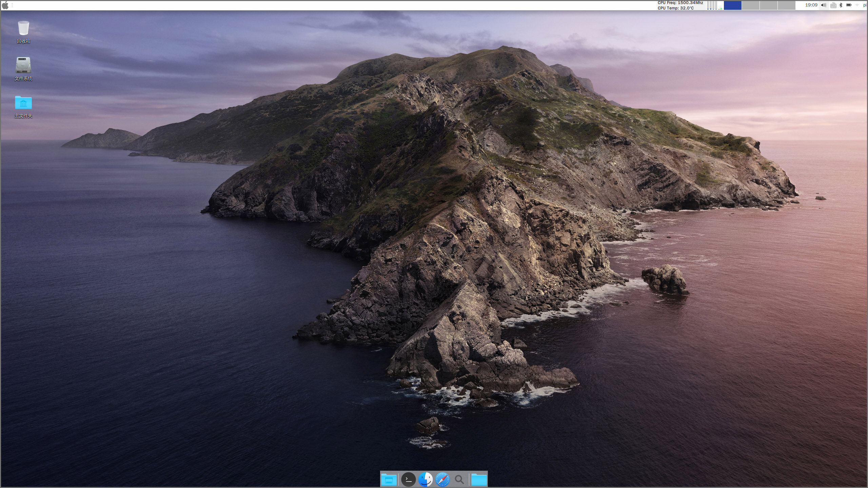868x488 pixels.
Task: Switch to the active blue workspace
Action: 732,5
